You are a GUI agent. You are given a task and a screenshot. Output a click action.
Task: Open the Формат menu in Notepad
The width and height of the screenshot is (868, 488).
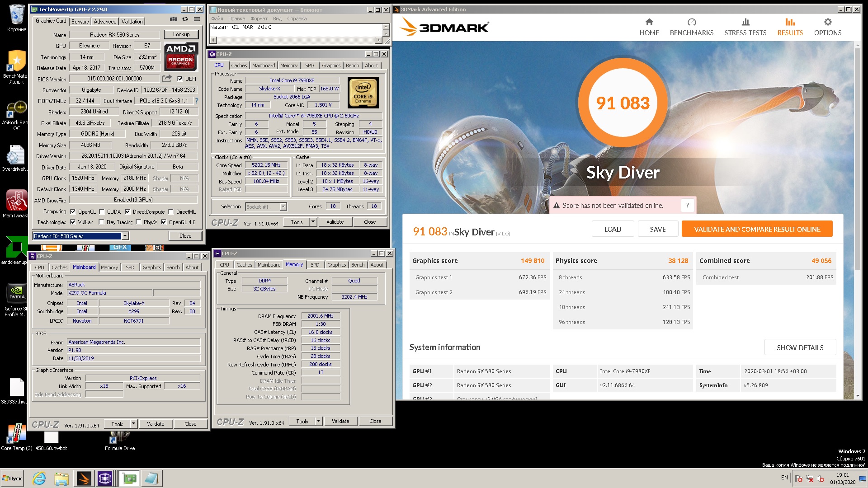tap(259, 19)
